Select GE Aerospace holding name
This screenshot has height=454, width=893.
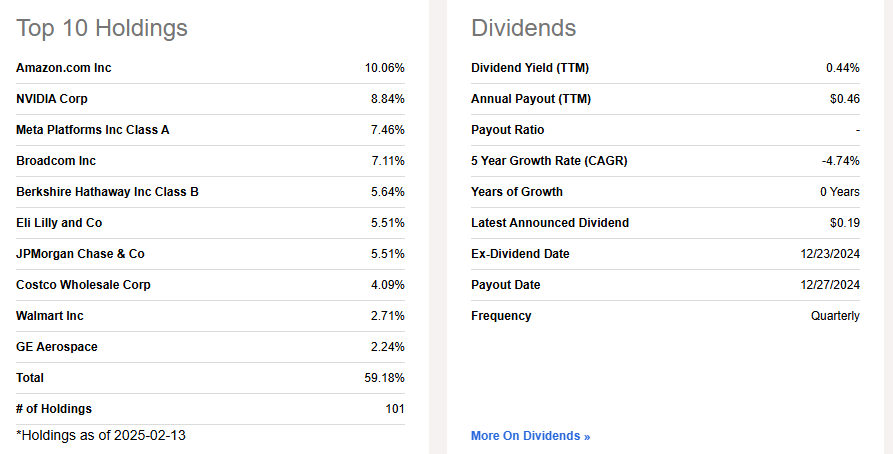(x=56, y=347)
